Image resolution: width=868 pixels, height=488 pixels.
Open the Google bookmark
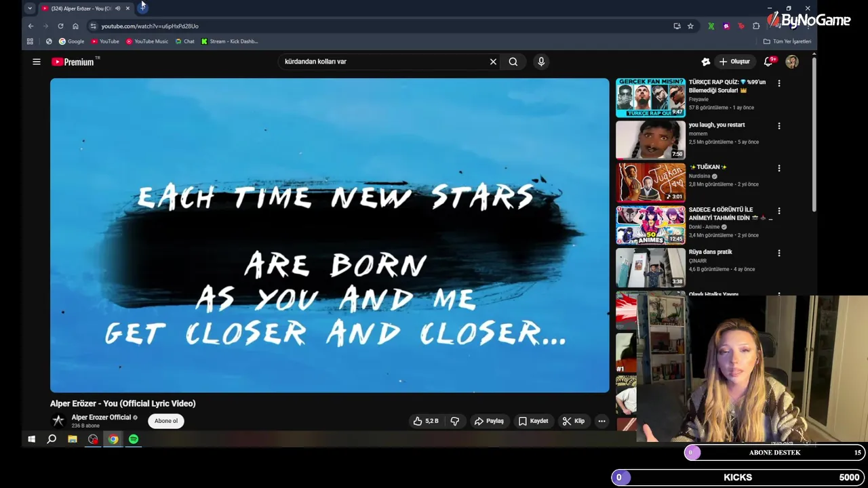pos(71,41)
